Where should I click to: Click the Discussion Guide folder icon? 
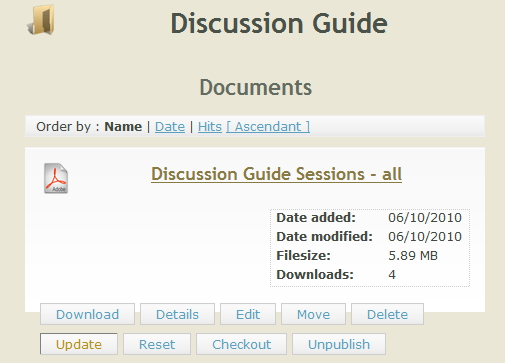41,20
